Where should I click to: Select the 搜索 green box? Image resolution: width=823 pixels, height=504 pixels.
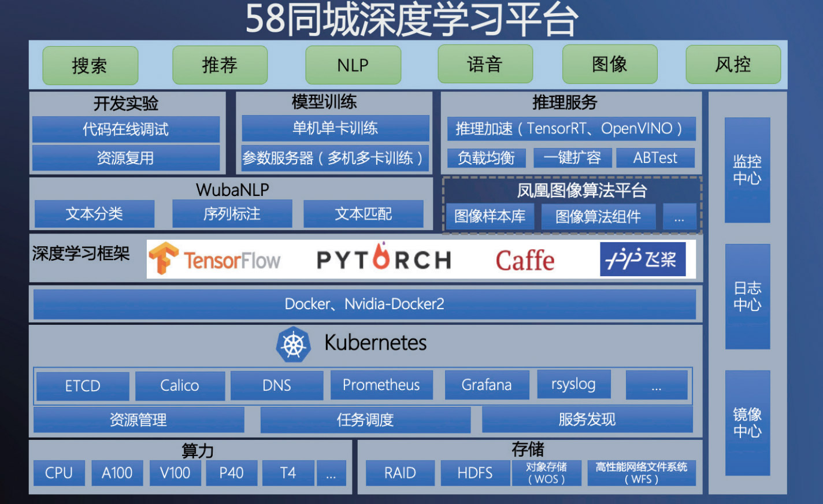90,65
